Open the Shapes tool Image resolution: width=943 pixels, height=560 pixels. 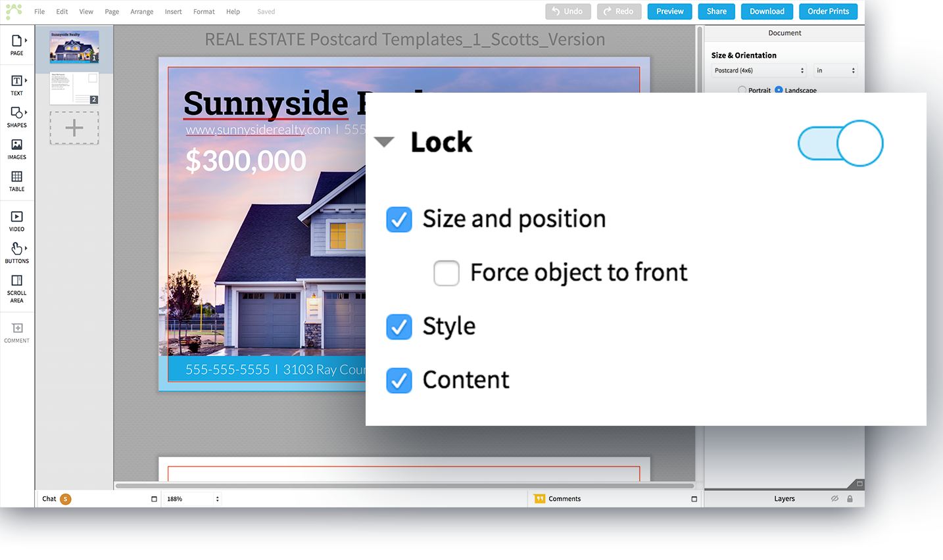(x=17, y=116)
